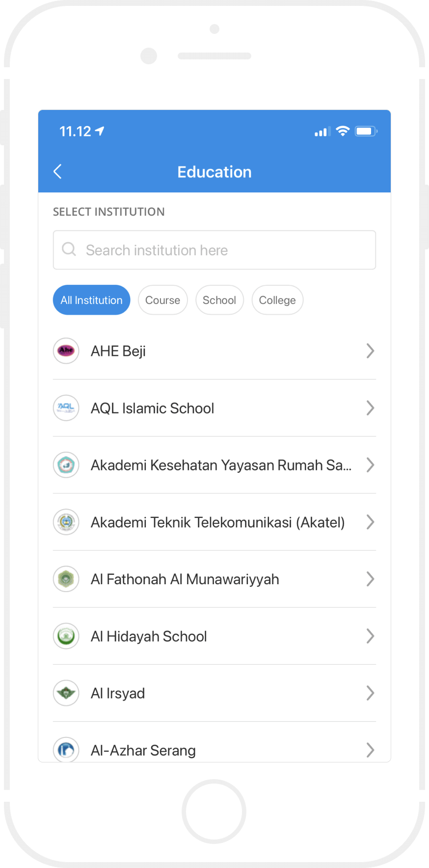Click the Al Irsyad logo icon

[66, 693]
